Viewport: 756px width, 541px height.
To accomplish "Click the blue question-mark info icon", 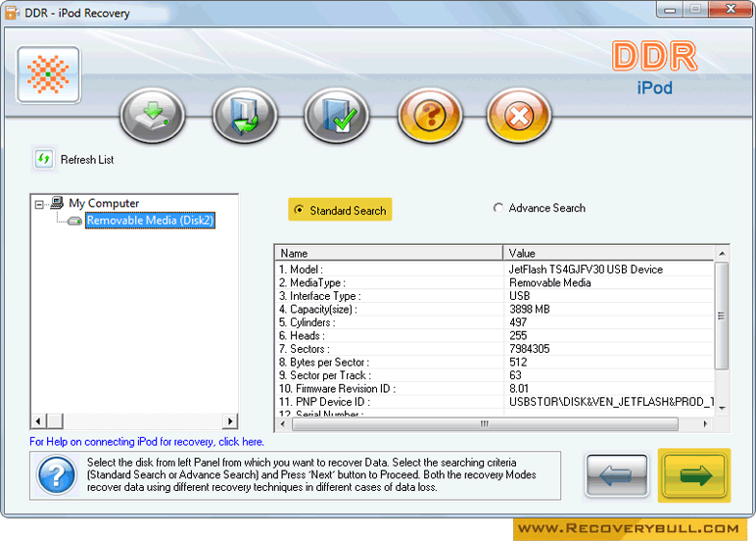I will click(x=57, y=475).
